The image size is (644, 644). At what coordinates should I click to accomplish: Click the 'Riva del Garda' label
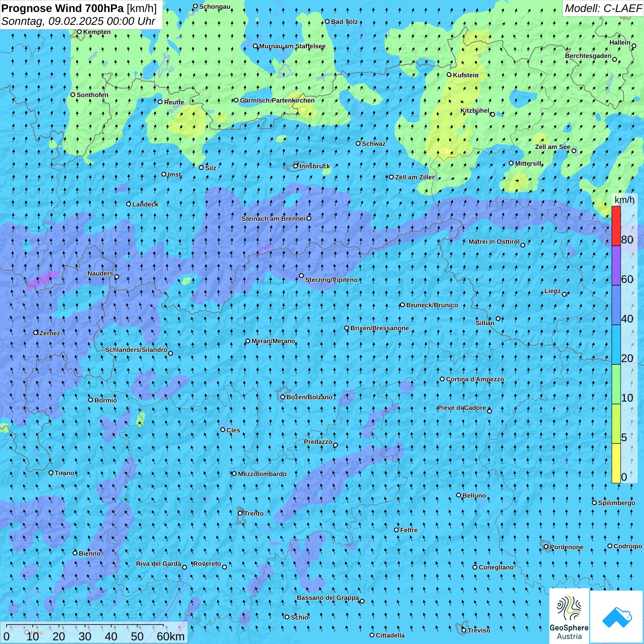(x=159, y=563)
